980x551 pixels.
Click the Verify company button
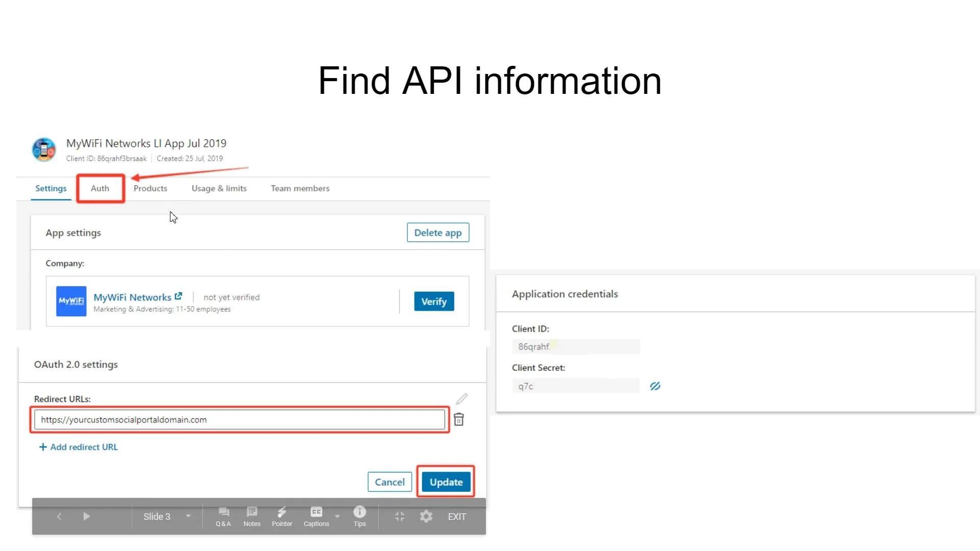(x=434, y=302)
